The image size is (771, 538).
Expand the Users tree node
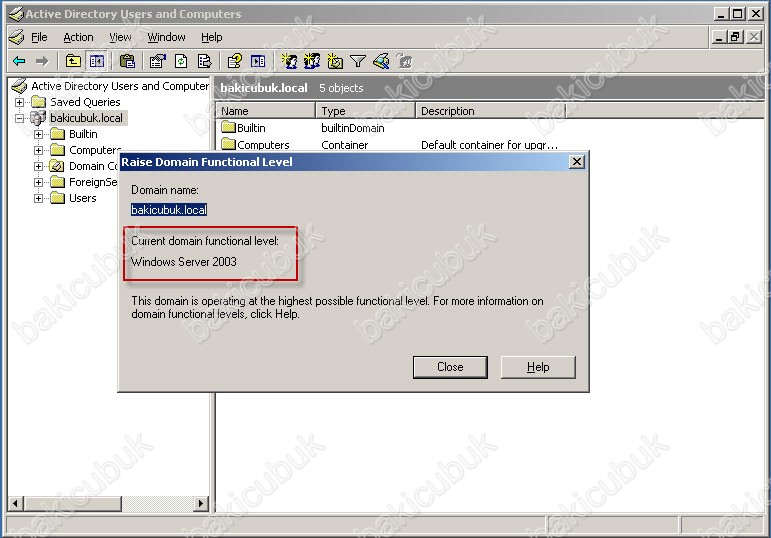tap(38, 198)
